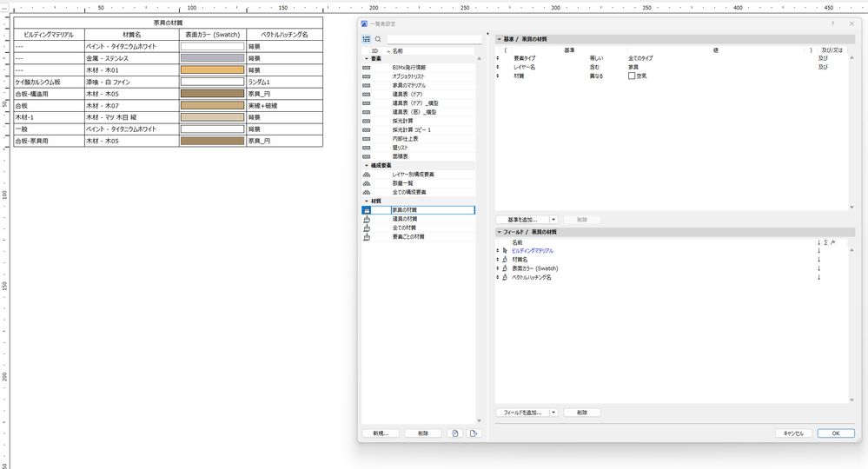The image size is (868, 469).
Task: Open the フィールドを追加 dropdown arrow
Action: coord(553,413)
